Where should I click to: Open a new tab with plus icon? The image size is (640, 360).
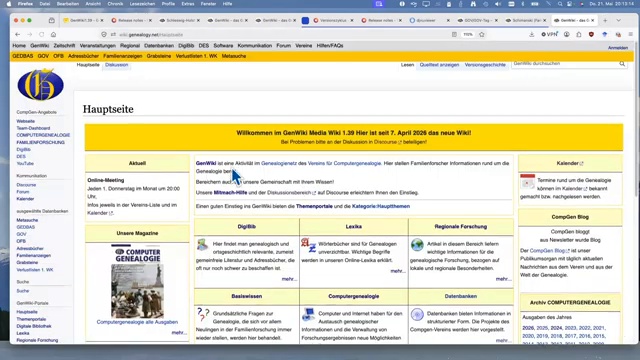coord(605,20)
